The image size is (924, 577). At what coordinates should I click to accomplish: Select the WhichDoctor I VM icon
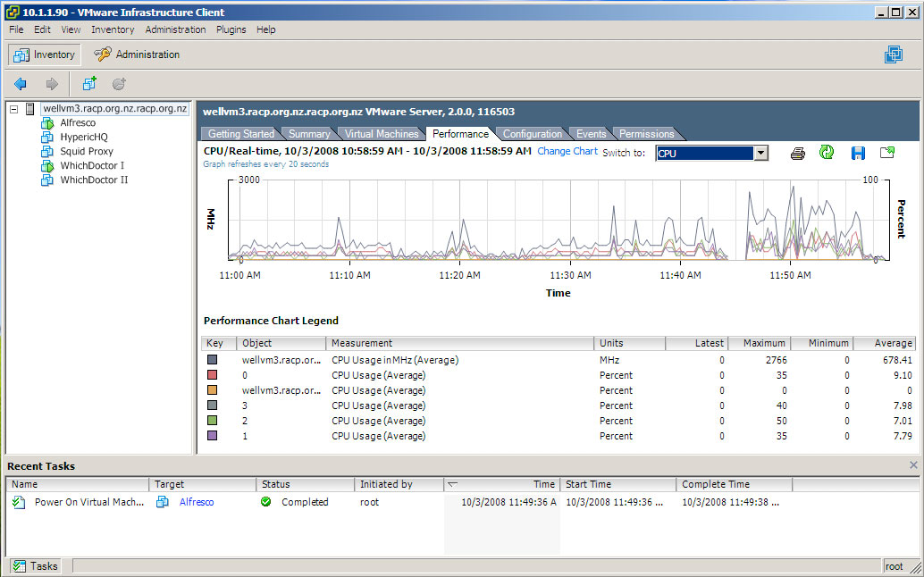coord(47,166)
